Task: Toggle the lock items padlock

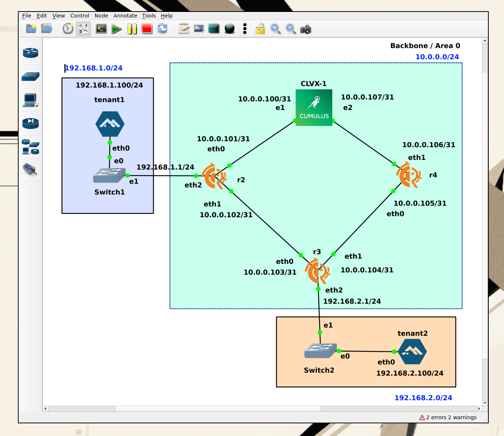Action: point(260,29)
